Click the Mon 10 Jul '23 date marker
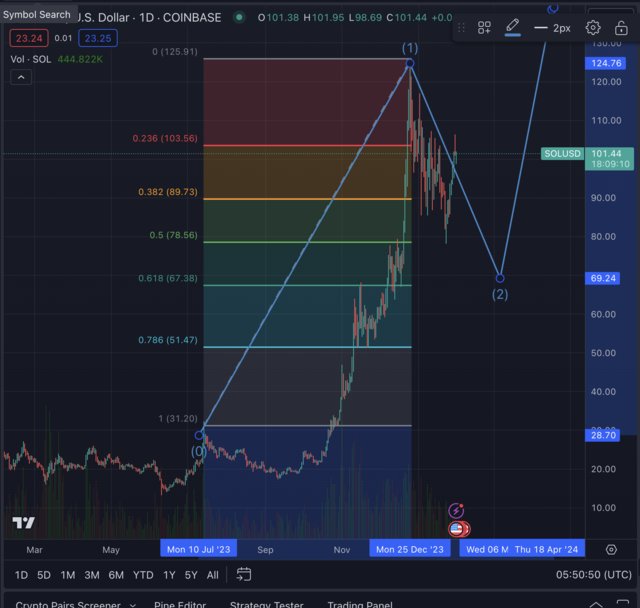This screenshot has height=608, width=640. coord(198,549)
